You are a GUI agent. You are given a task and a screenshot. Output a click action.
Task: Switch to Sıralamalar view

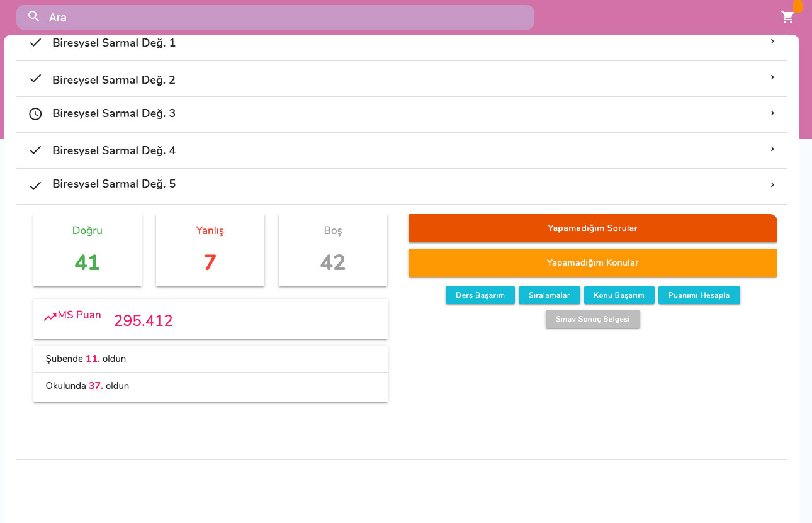(549, 295)
